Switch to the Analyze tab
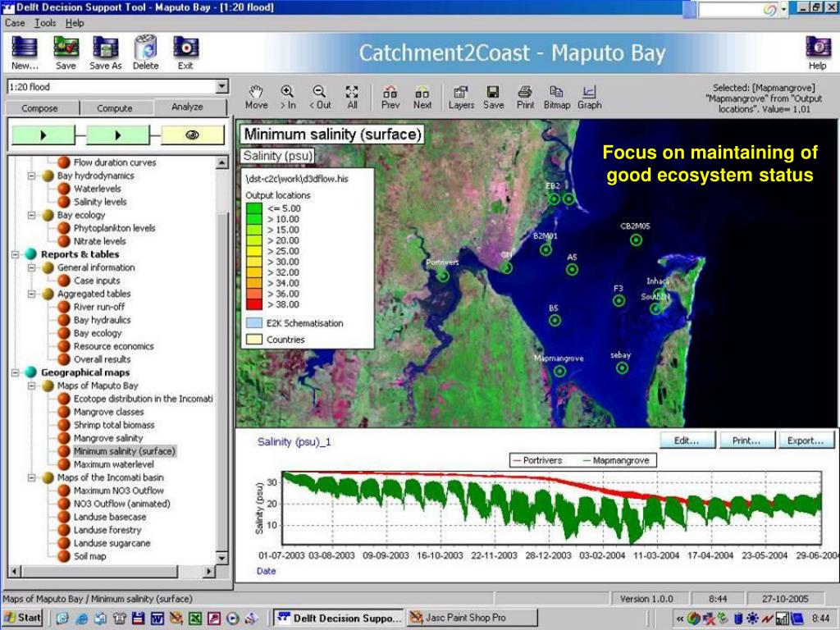This screenshot has height=630, width=840. click(x=188, y=107)
